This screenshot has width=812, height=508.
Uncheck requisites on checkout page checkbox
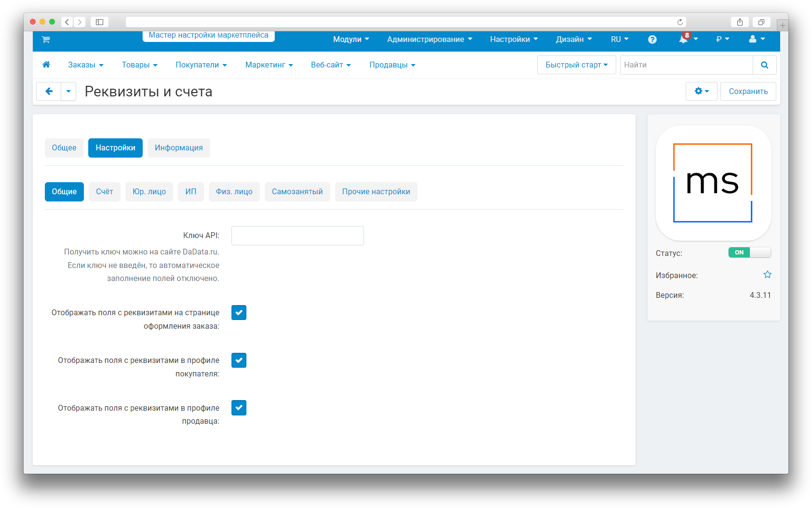point(239,313)
